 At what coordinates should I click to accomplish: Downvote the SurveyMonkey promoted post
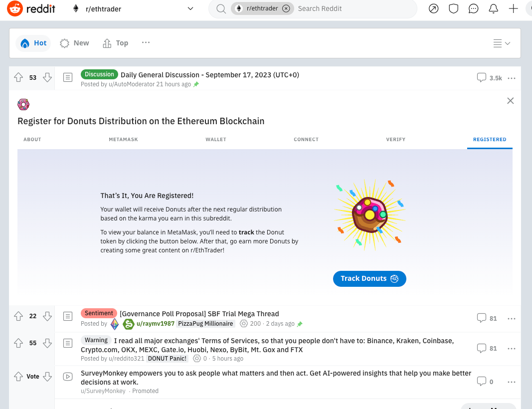point(47,377)
